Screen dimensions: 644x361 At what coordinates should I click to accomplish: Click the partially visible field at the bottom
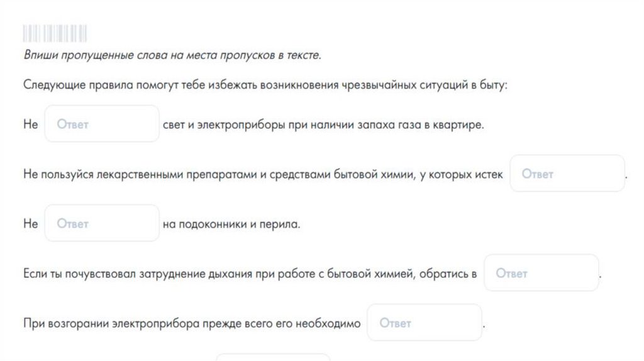click(x=273, y=357)
